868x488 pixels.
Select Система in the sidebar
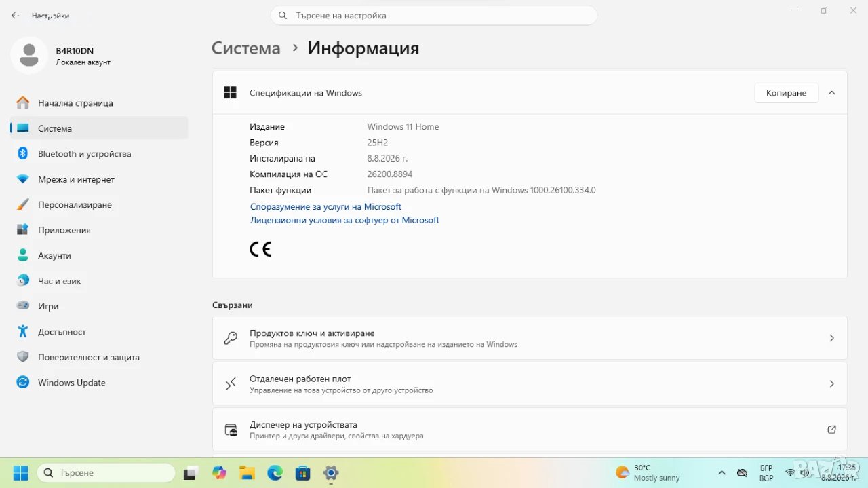(99, 128)
